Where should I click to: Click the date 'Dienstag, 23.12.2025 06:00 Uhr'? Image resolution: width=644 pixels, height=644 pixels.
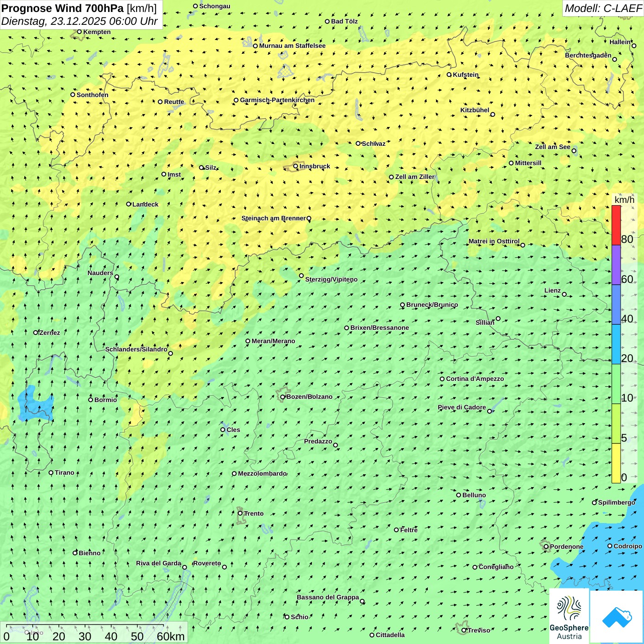(x=79, y=21)
